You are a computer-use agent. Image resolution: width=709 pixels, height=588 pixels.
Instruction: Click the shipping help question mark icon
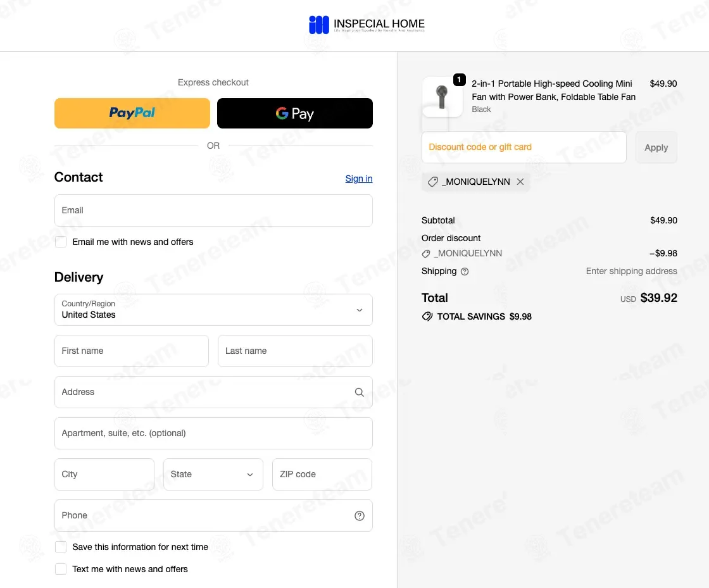465,271
